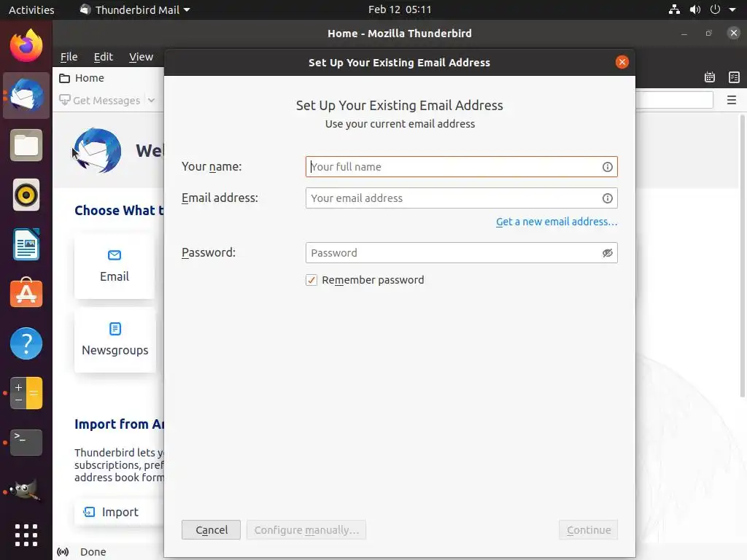Open the calendar icon in Thunderbird toolbar

pyautogui.click(x=710, y=77)
